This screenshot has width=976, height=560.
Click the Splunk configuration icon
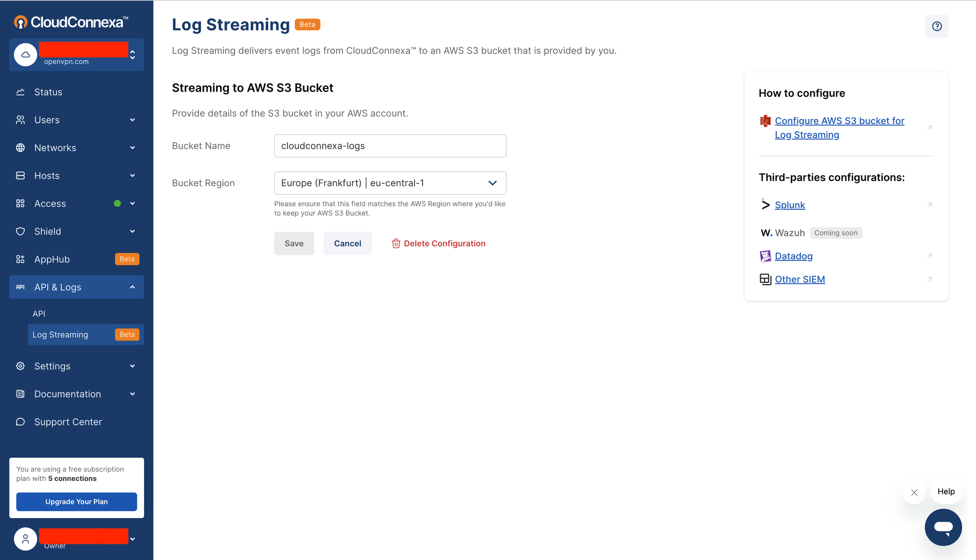click(x=765, y=205)
